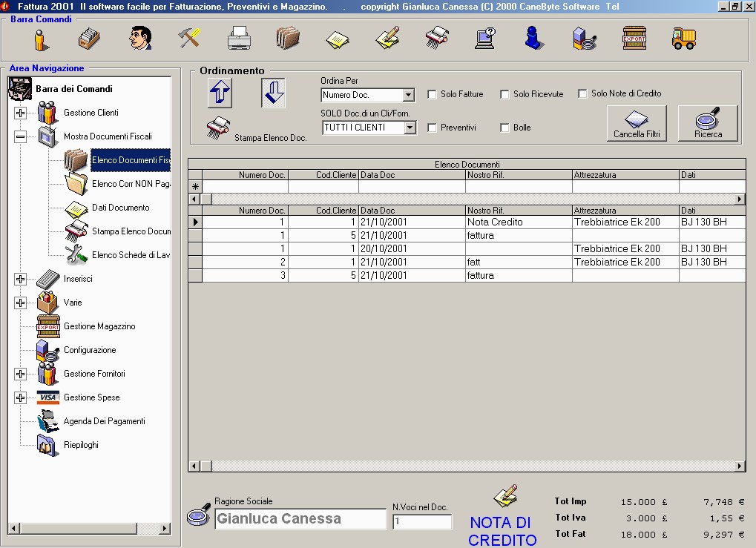
Task: Click the Agenda Dei Pagamenti icon
Action: click(48, 421)
